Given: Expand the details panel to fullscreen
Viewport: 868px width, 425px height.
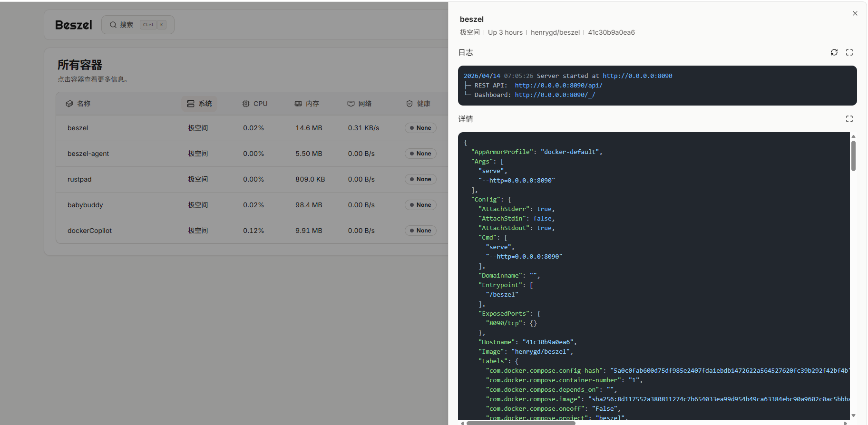Looking at the screenshot, I should [849, 119].
